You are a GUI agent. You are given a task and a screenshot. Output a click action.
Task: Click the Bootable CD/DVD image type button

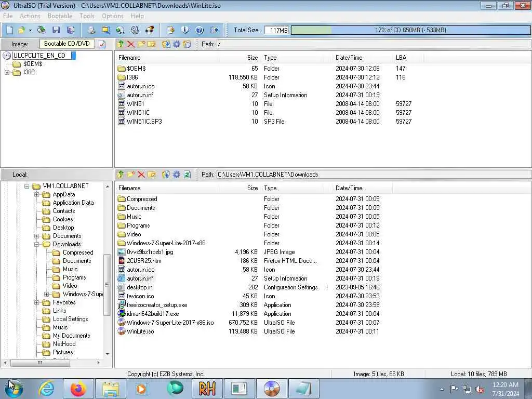pyautogui.click(x=67, y=44)
